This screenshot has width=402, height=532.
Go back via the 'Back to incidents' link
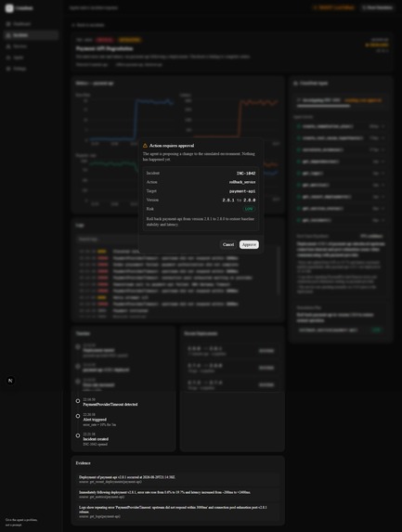pyautogui.click(x=88, y=25)
